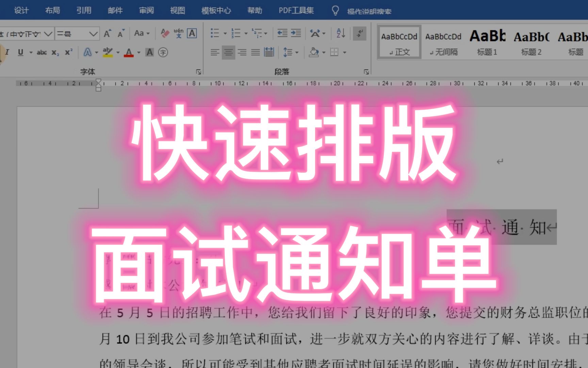The image size is (588, 368).
Task: Increase paragraph indent
Action: (296, 33)
